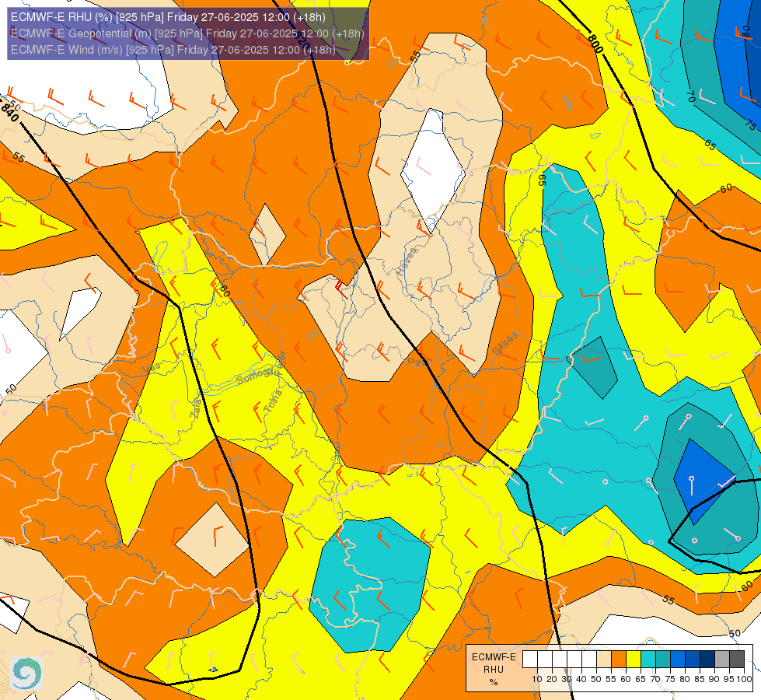Viewport: 761px width, 700px height.
Task: Pick the bright blue 75-80 legend swatch
Action: [678, 660]
